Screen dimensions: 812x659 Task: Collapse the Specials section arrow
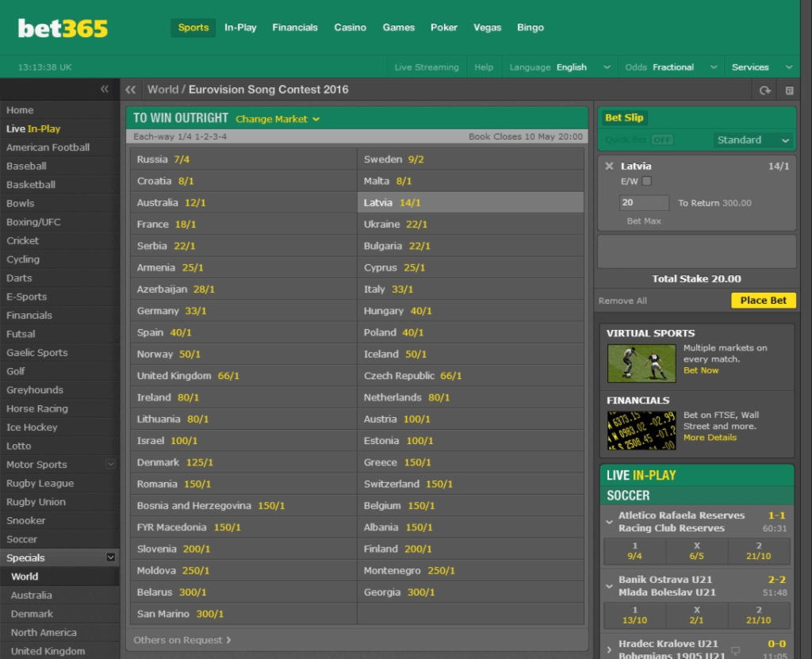coord(110,557)
